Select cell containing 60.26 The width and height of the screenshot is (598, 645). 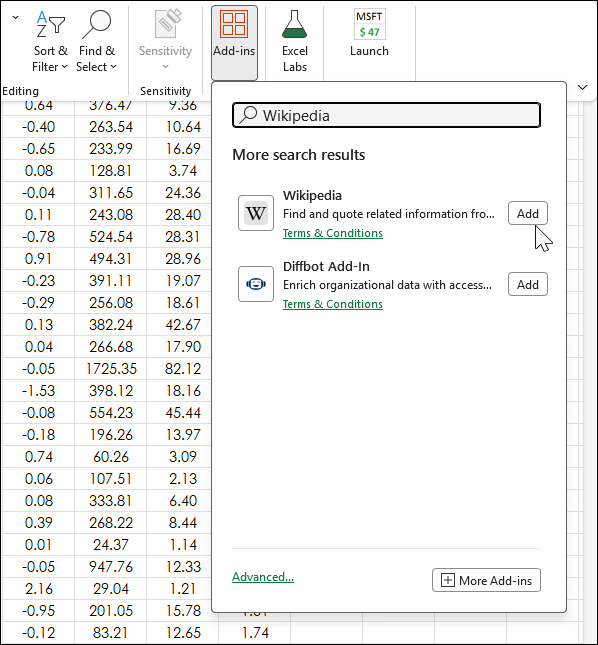tap(111, 457)
